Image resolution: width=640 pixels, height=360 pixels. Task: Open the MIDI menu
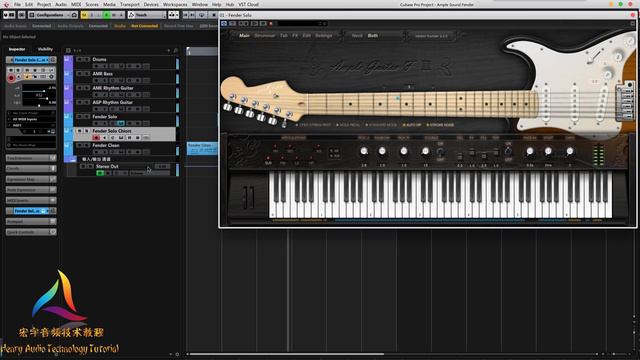tap(76, 4)
